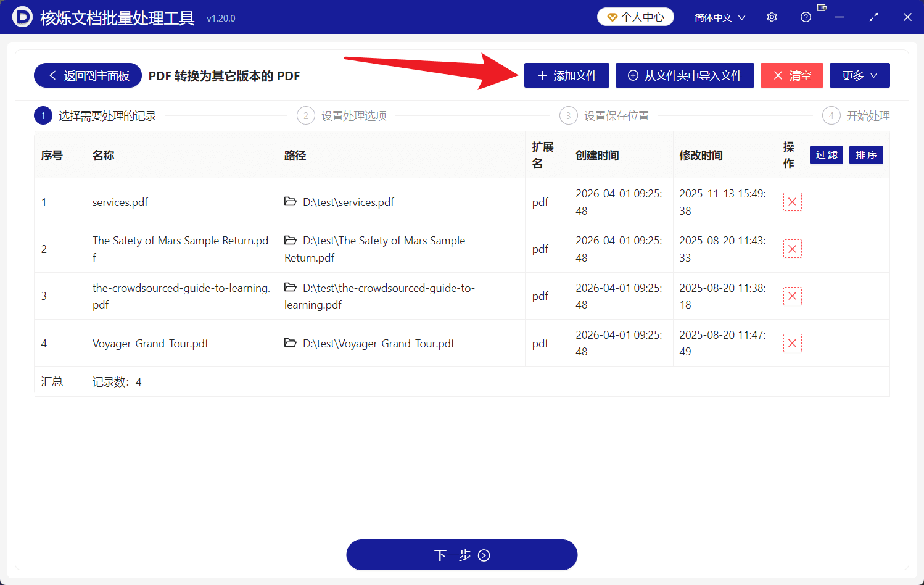Import files using 从文件夹中导入文件
924x585 pixels.
(x=685, y=75)
